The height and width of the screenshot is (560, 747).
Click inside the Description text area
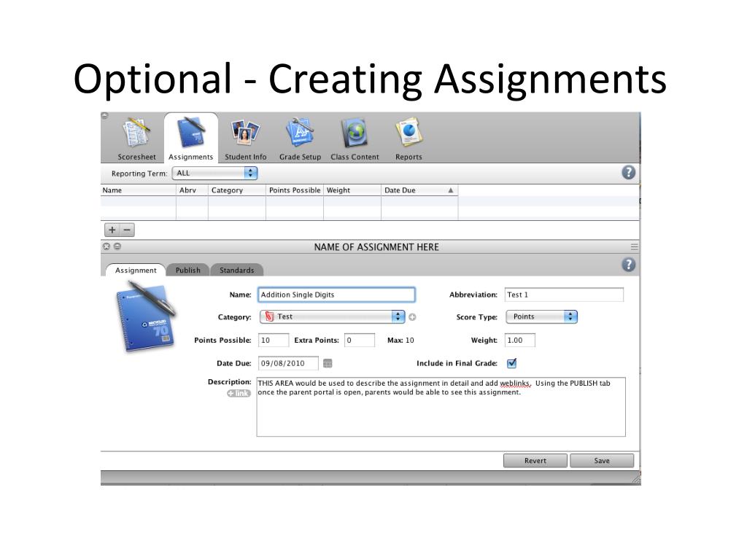click(441, 407)
